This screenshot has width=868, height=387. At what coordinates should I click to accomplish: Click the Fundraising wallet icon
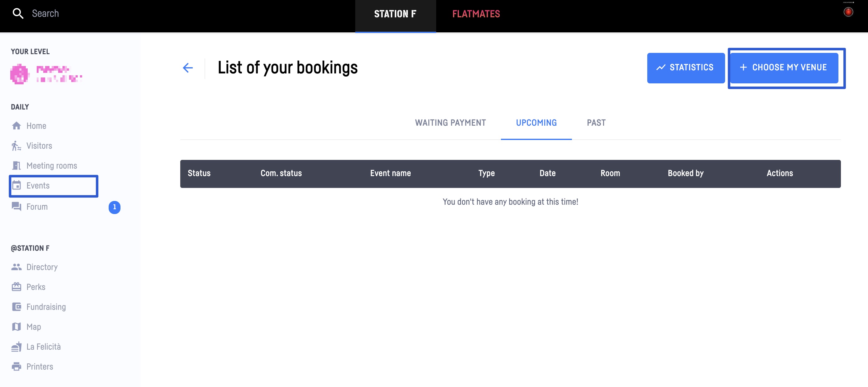(16, 306)
